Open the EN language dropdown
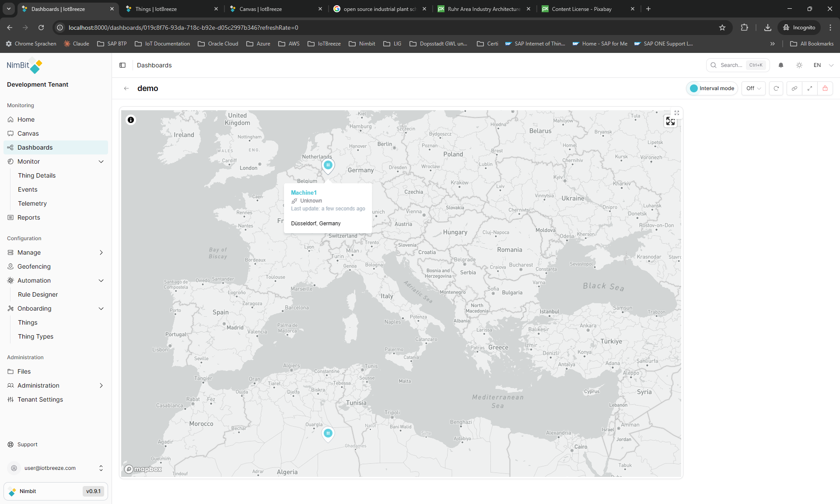840x504 pixels. [822, 65]
